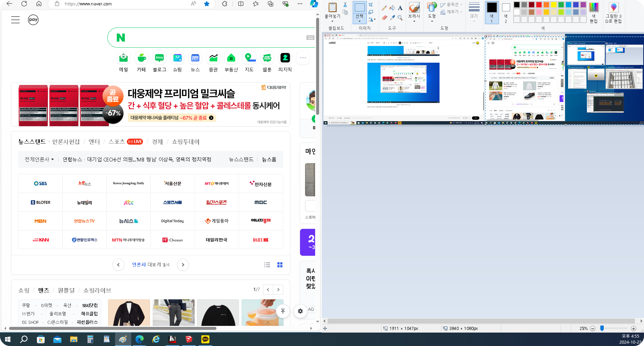
Task: Select the Eraser tool in Paint
Action: [x=384, y=17]
